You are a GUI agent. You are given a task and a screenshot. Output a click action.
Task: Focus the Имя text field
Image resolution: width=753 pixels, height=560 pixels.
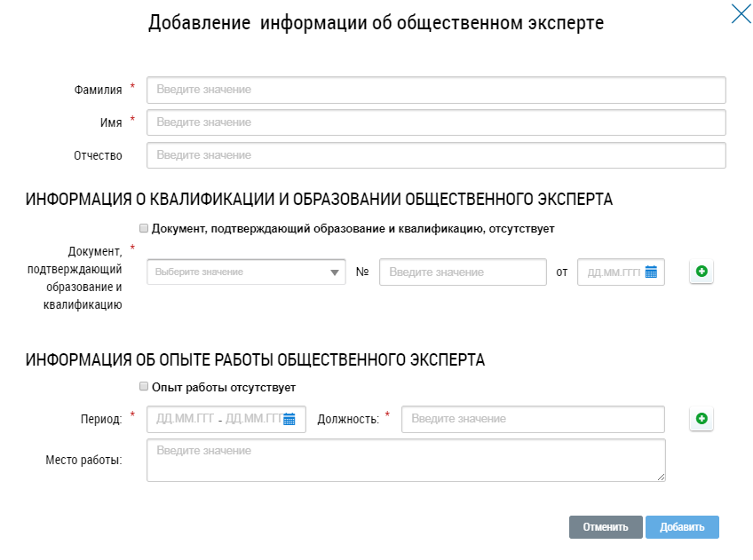[x=436, y=122]
